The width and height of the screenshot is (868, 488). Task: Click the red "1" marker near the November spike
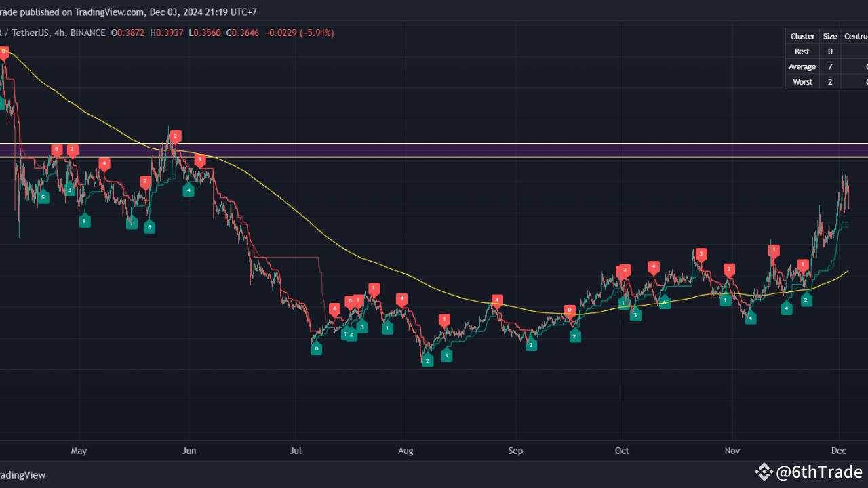(x=773, y=249)
